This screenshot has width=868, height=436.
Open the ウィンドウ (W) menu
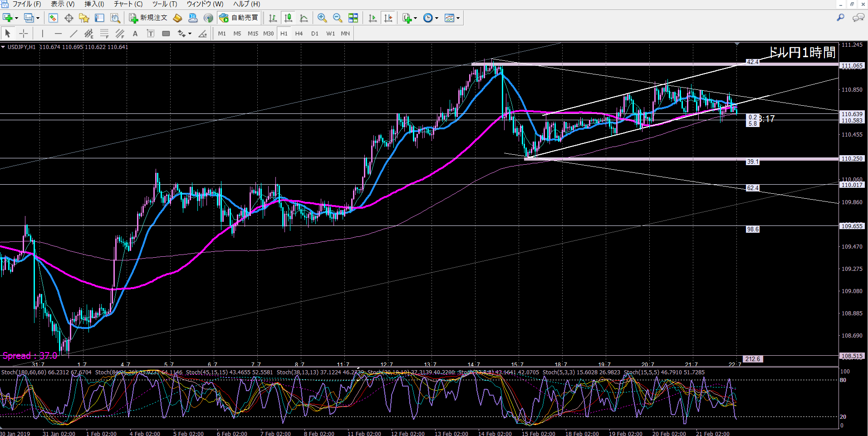click(205, 4)
